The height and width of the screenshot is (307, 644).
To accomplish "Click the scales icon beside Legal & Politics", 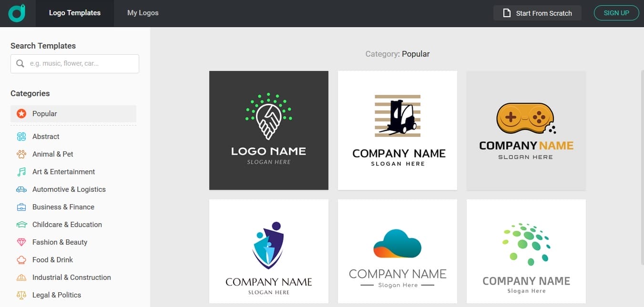I will (x=21, y=295).
